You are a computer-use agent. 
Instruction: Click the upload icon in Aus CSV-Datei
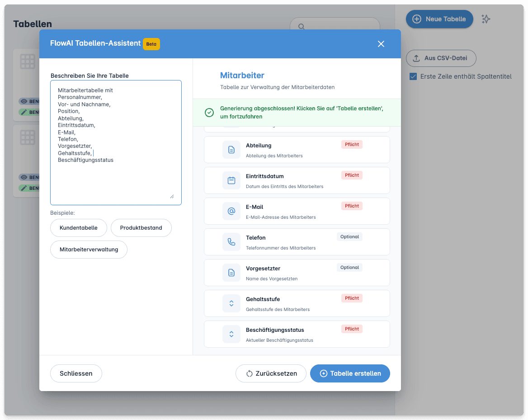416,58
